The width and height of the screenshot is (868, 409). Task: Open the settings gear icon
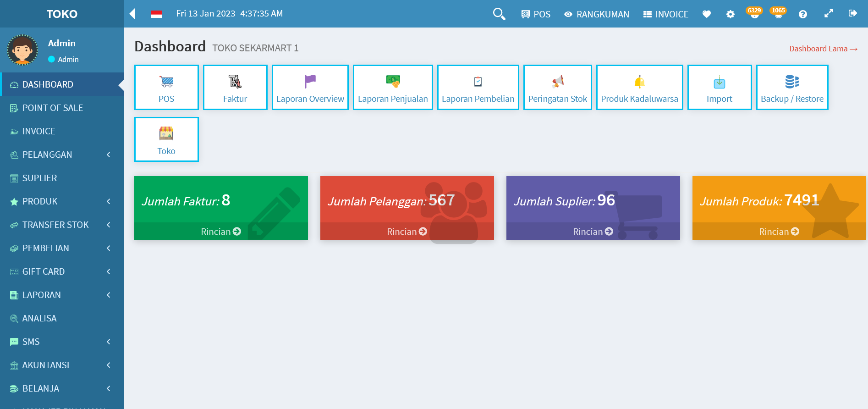pyautogui.click(x=730, y=14)
